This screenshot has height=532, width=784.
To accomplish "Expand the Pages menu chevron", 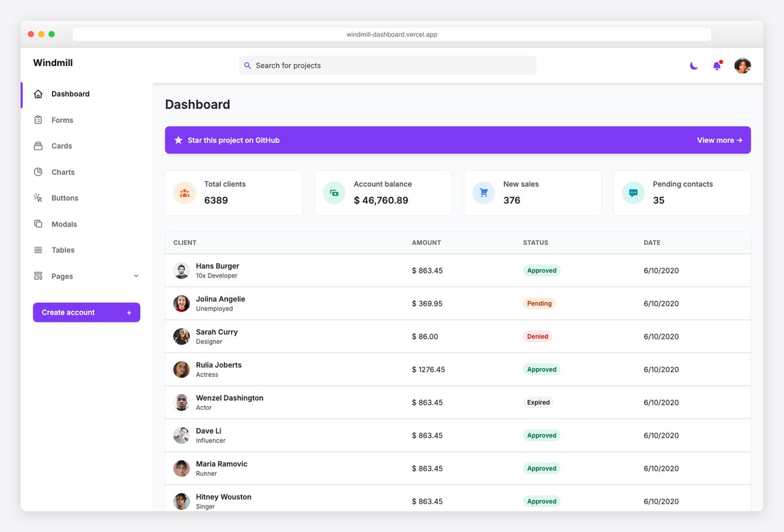I will tap(136, 276).
